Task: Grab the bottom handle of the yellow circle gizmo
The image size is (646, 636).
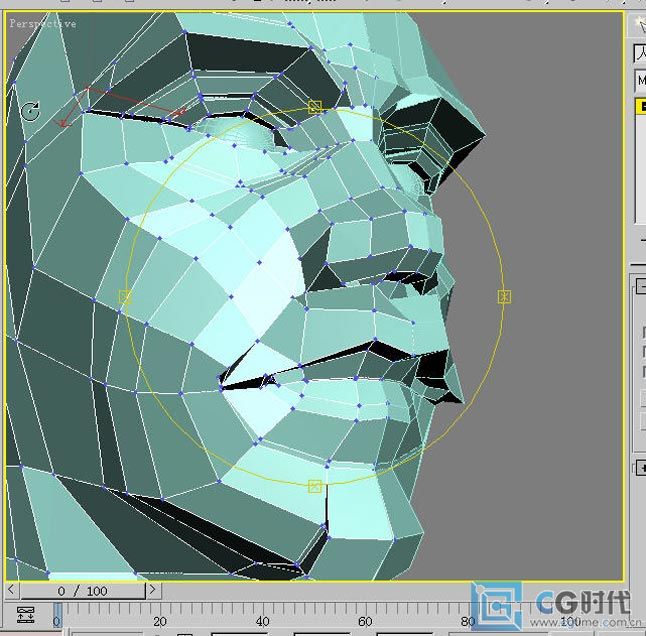Action: click(x=315, y=486)
